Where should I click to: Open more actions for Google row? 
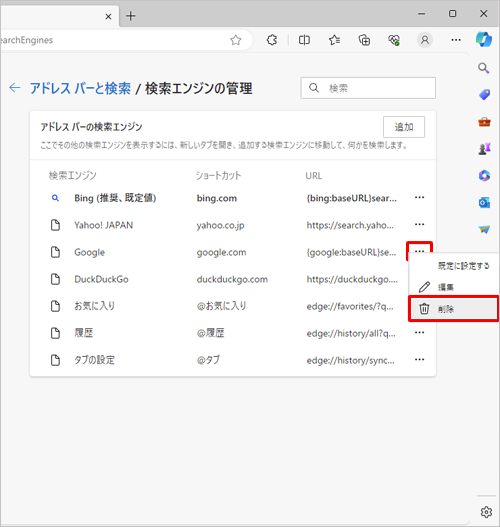click(419, 251)
